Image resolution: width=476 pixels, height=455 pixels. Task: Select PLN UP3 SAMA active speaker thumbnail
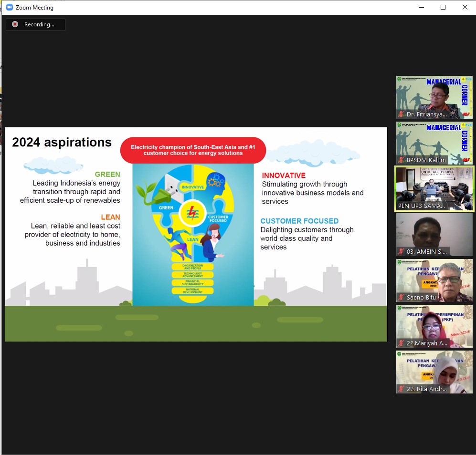click(434, 189)
